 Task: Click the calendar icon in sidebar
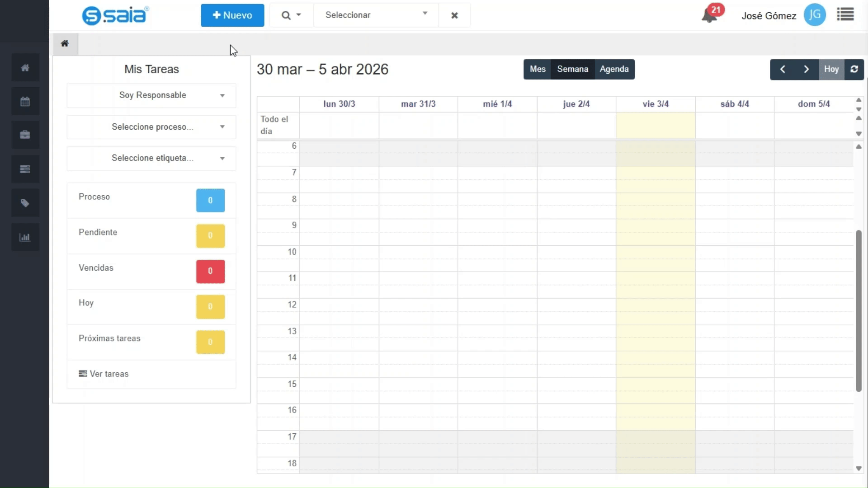pyautogui.click(x=25, y=101)
